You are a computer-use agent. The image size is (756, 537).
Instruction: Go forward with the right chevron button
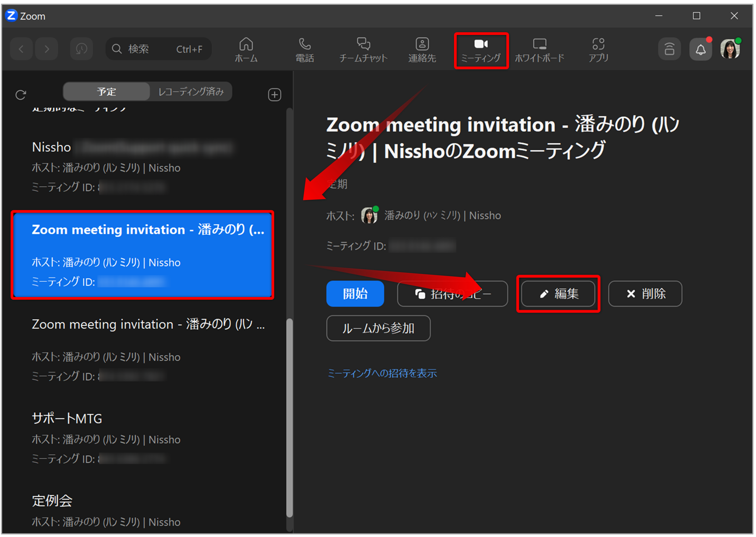(47, 49)
